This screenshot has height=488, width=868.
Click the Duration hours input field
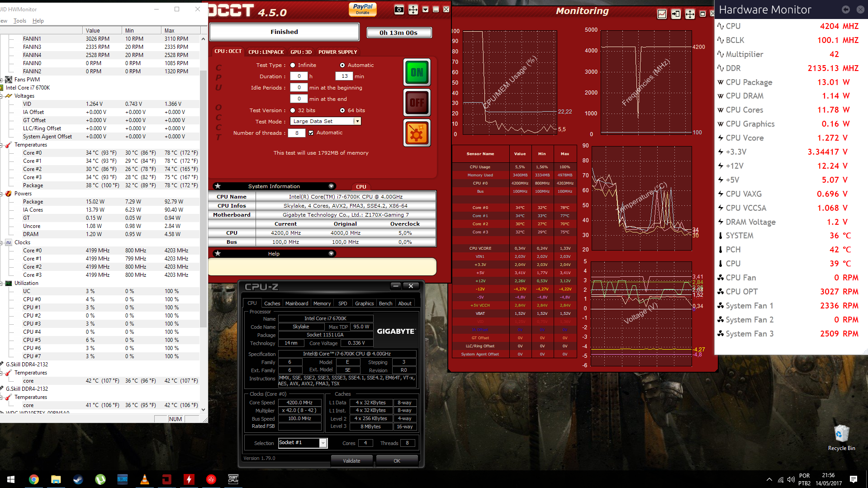click(299, 76)
